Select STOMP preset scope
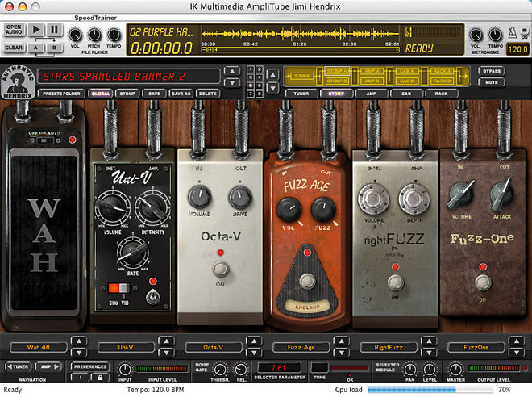The image size is (532, 397). (127, 94)
